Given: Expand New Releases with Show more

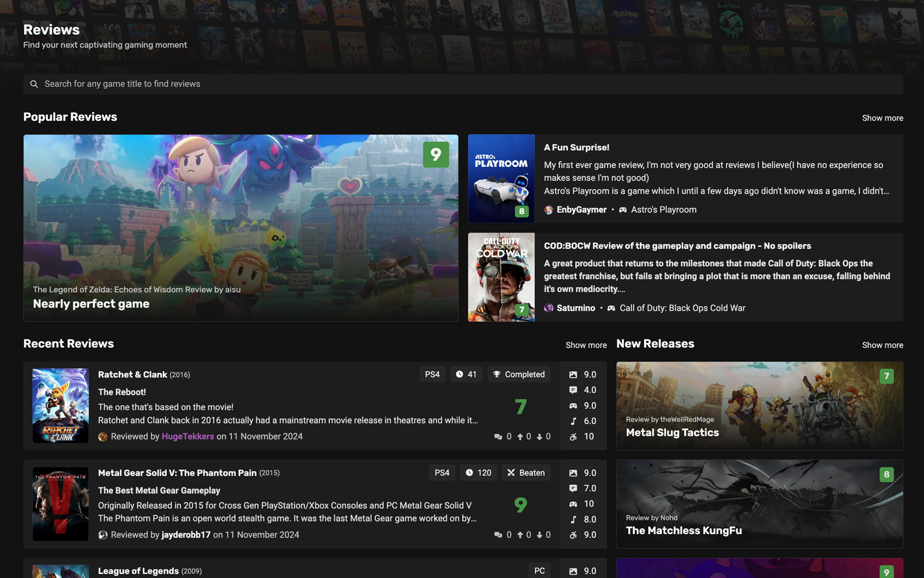Looking at the screenshot, I should 882,345.
